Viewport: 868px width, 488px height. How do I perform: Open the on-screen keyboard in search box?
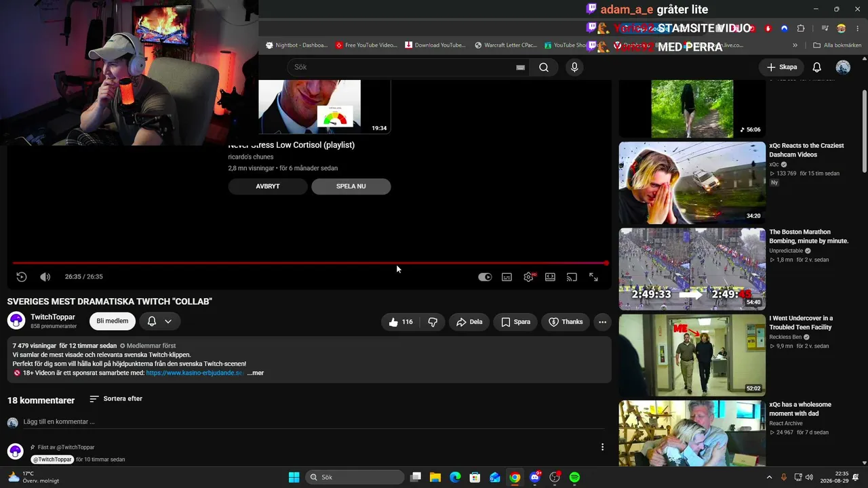pyautogui.click(x=520, y=67)
